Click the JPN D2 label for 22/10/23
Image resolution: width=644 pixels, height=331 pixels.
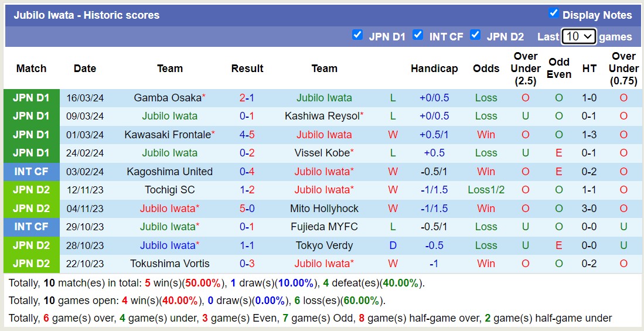tap(32, 264)
